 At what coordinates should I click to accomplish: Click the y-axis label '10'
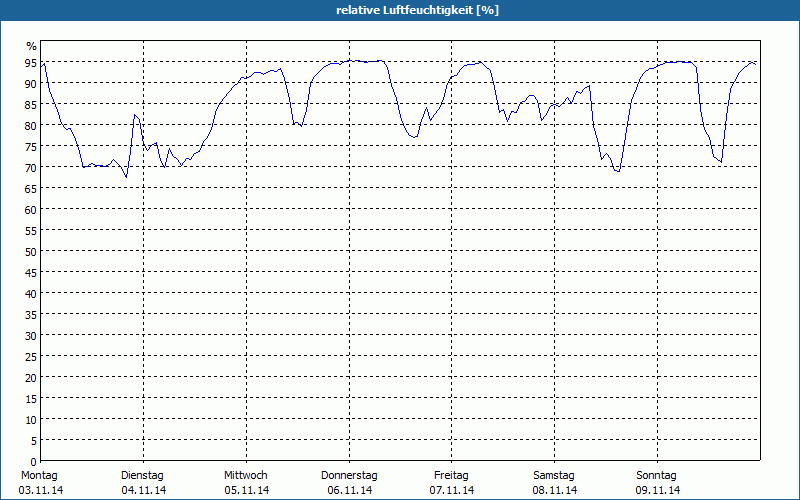pyautogui.click(x=31, y=419)
